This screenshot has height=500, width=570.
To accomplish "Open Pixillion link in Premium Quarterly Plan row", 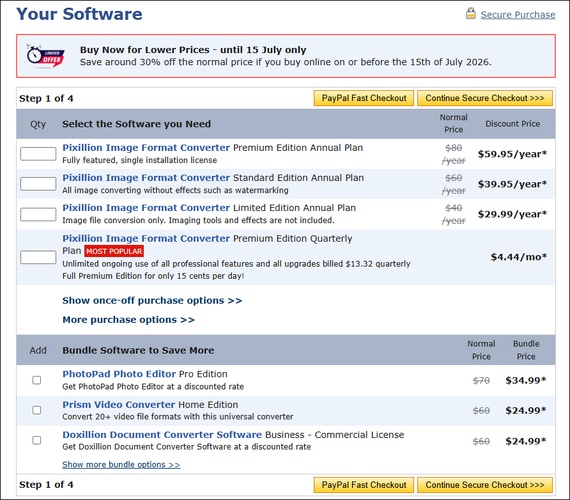I will (146, 239).
